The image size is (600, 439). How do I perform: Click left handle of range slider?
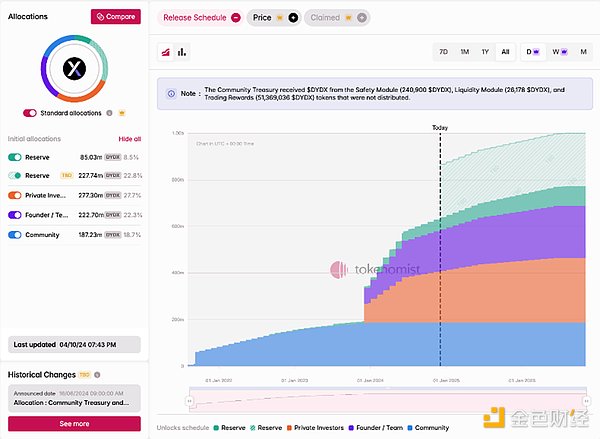tap(190, 401)
